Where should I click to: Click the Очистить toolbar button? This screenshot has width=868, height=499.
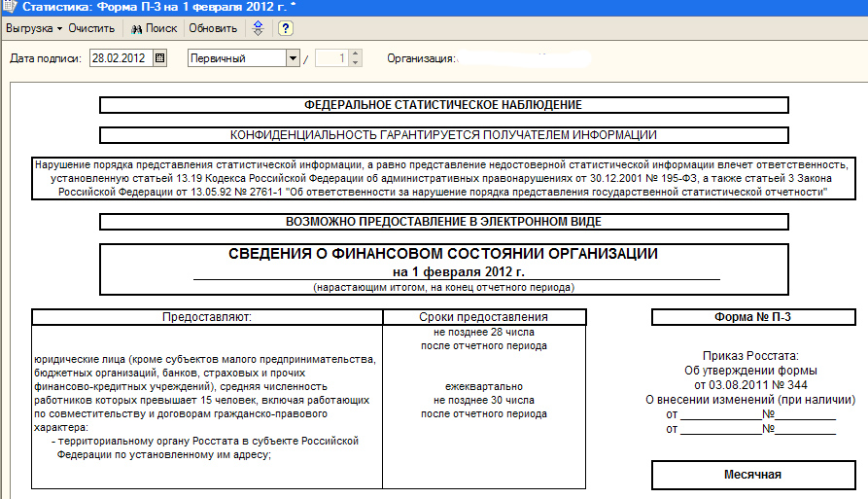tap(91, 28)
